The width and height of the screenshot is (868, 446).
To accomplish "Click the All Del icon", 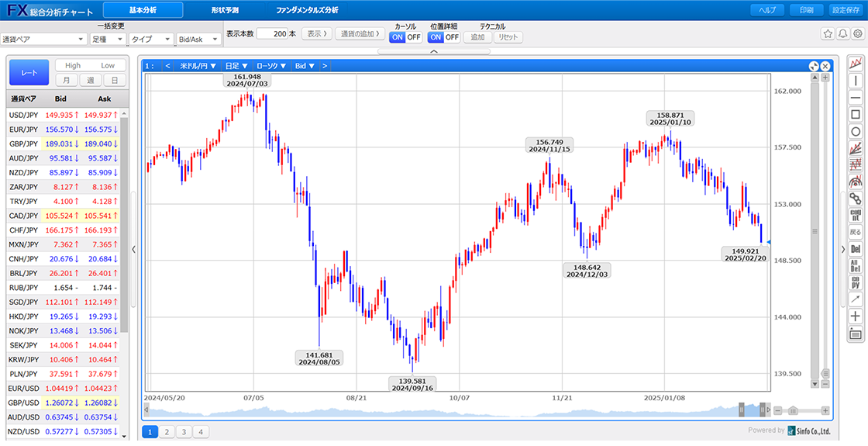I will (x=856, y=265).
